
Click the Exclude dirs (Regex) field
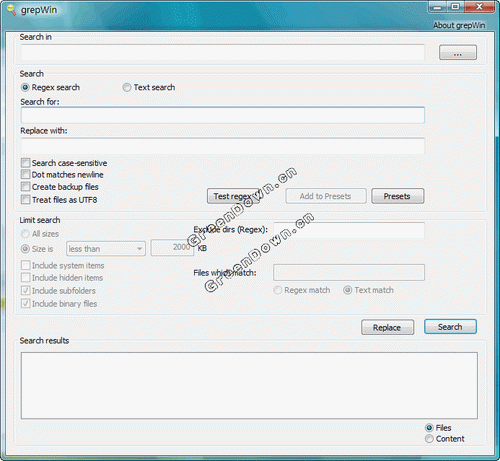[349, 230]
